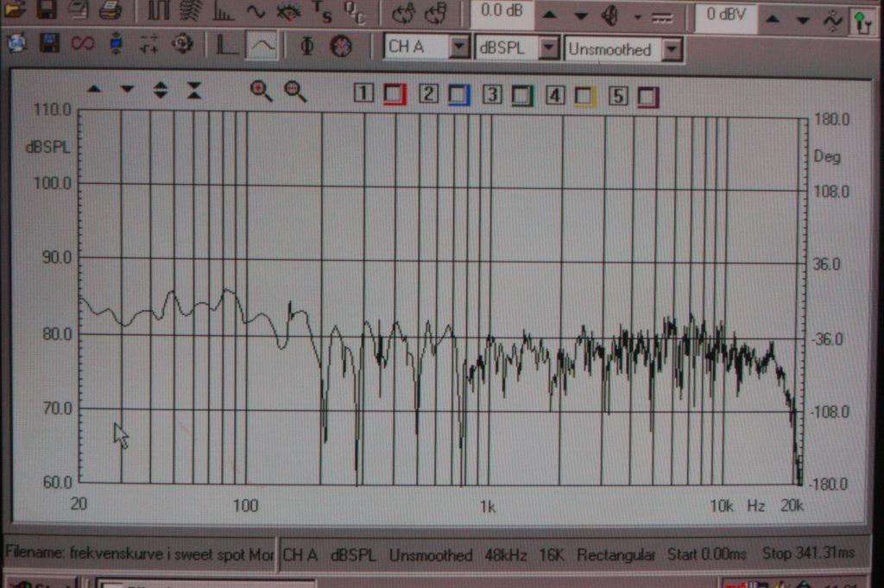Viewport: 884px width, 588px height.
Task: Click overlay button 1
Action: coord(363,93)
